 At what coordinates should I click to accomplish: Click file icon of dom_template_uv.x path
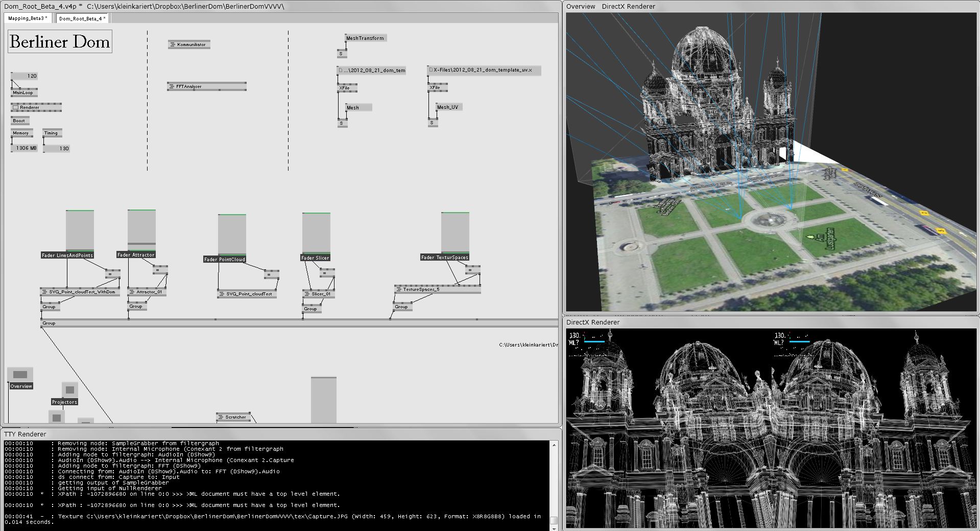(x=431, y=70)
